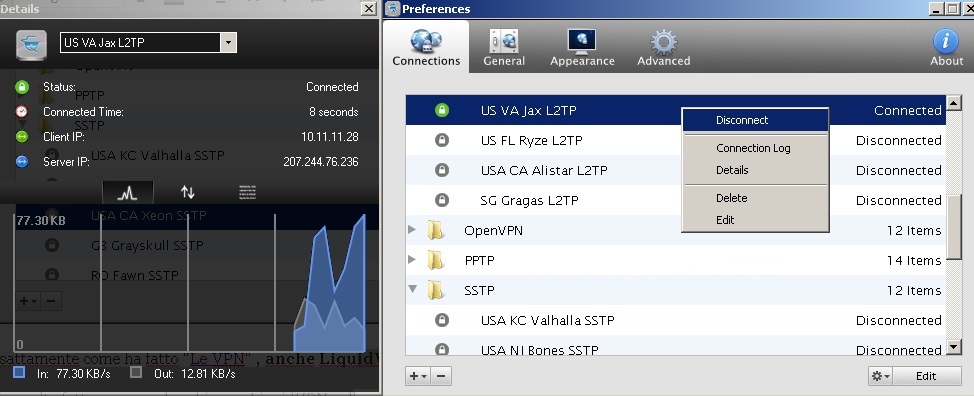Click the Server IP value 207.244.76.236
This screenshot has height=396, width=974.
pos(321,161)
